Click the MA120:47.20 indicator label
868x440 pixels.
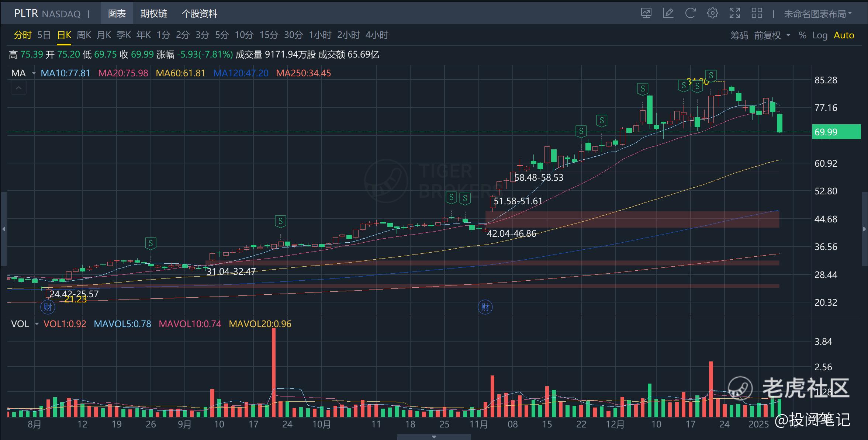coord(241,73)
